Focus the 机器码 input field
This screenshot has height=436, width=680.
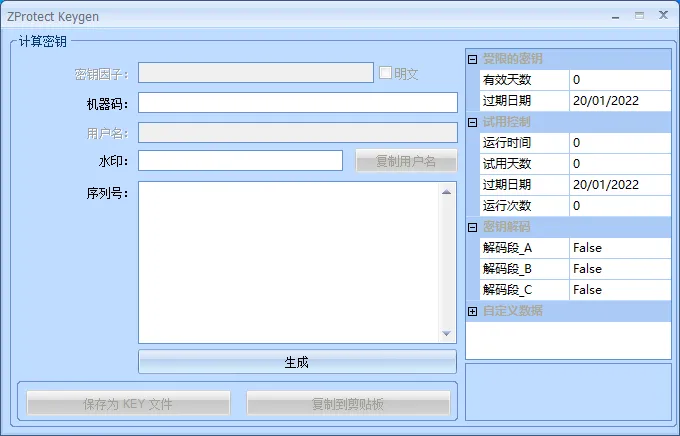(298, 102)
